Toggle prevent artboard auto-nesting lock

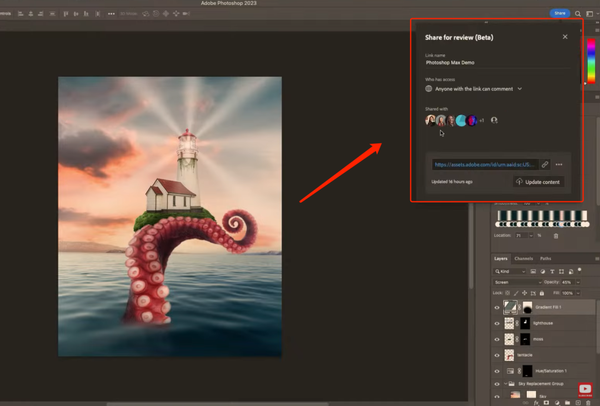[x=533, y=293]
